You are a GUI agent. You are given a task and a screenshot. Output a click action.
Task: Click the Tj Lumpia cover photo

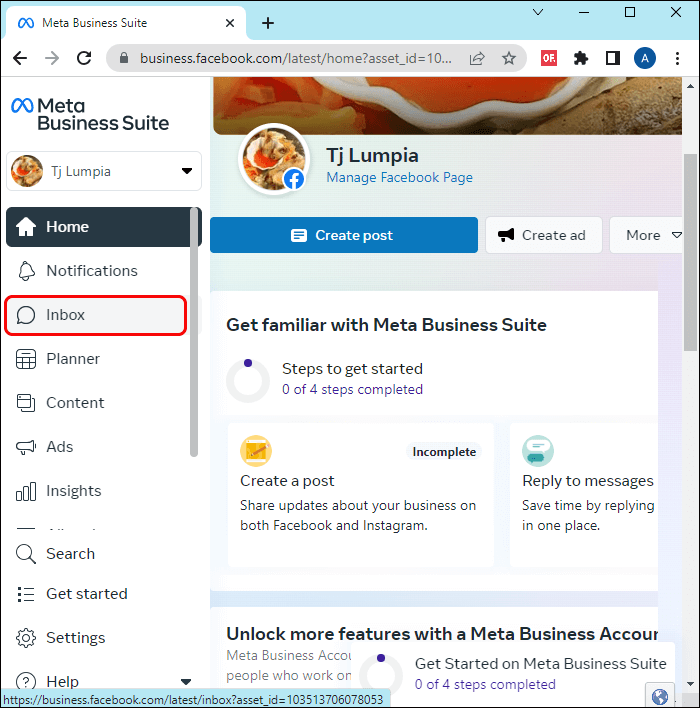coord(447,106)
